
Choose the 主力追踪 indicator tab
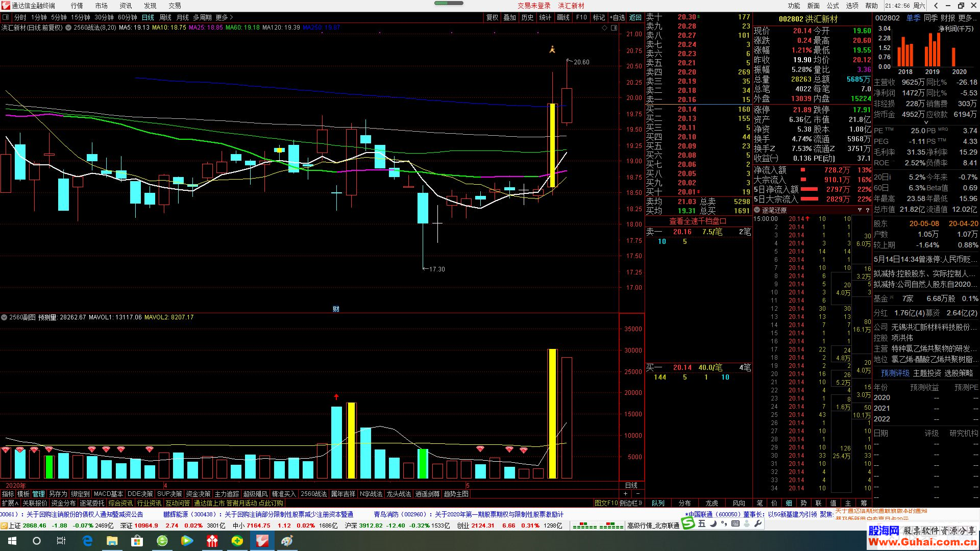(x=227, y=494)
